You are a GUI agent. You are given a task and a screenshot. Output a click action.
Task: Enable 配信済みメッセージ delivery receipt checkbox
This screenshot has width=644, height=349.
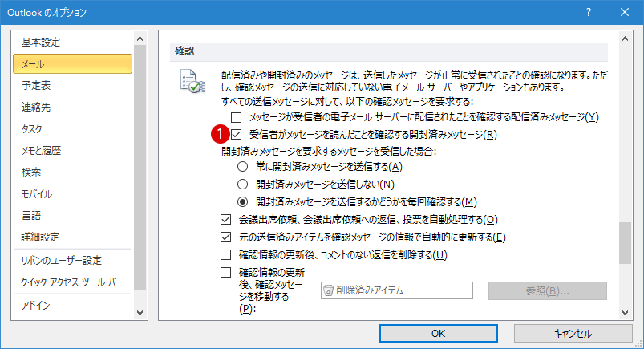[x=236, y=118]
